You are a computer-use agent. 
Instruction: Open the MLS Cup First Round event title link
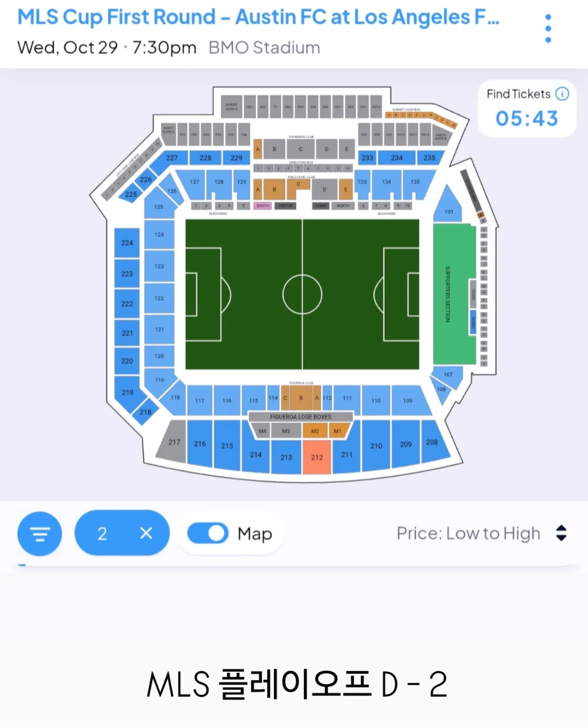(x=258, y=17)
